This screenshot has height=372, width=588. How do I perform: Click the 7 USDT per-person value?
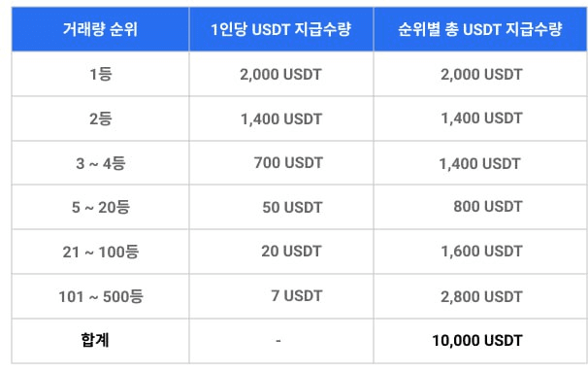[297, 296]
